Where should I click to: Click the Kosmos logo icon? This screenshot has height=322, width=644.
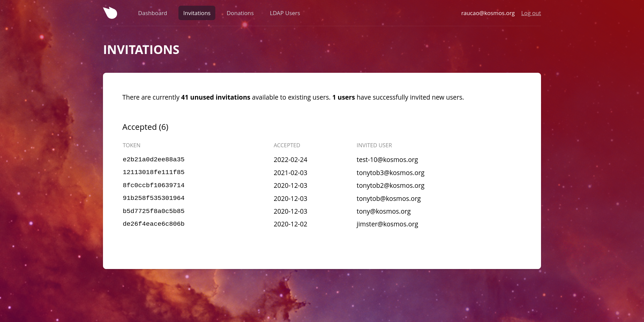coord(110,13)
